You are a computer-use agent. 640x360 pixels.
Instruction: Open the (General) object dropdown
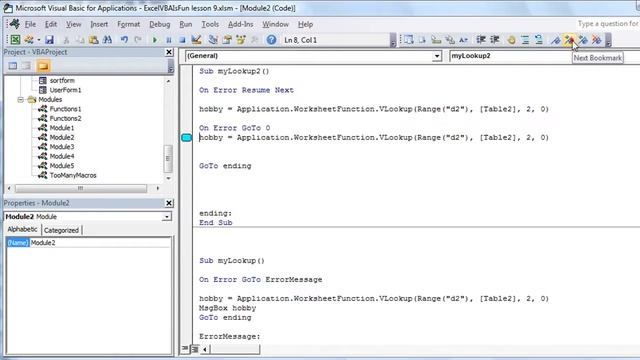pos(437,56)
